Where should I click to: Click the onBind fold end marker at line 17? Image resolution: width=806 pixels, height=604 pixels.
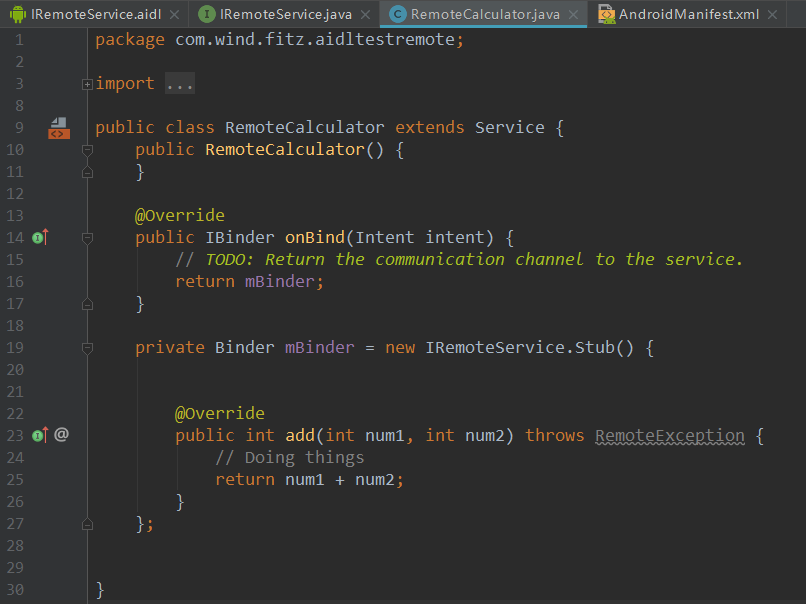point(87,304)
